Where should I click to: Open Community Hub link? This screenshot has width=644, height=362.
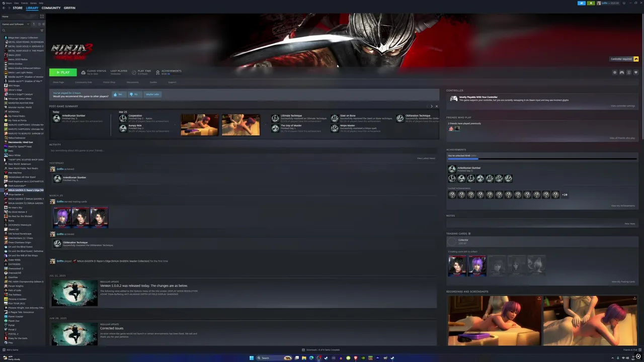click(84, 82)
